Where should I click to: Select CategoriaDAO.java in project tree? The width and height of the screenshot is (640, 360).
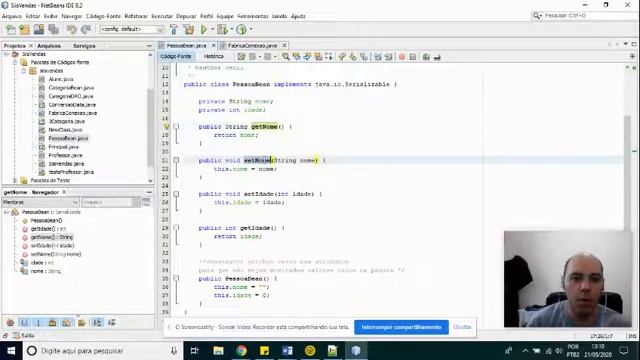click(71, 96)
